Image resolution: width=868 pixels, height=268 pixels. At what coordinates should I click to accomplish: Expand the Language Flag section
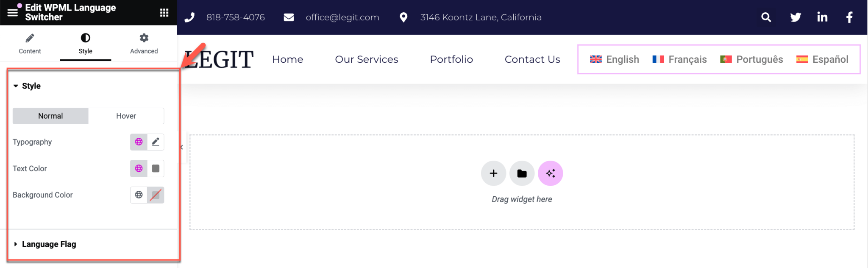[49, 244]
